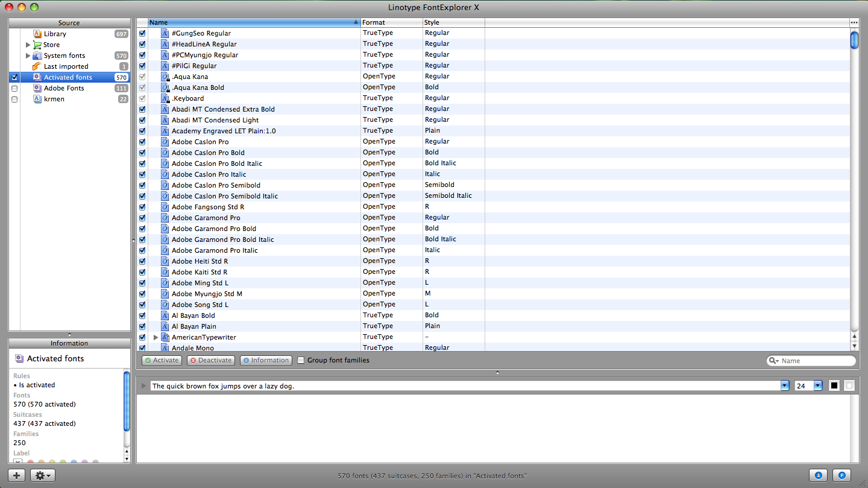Screen dimensions: 868x488
Task: Click the Source panel header
Action: coord(69,23)
